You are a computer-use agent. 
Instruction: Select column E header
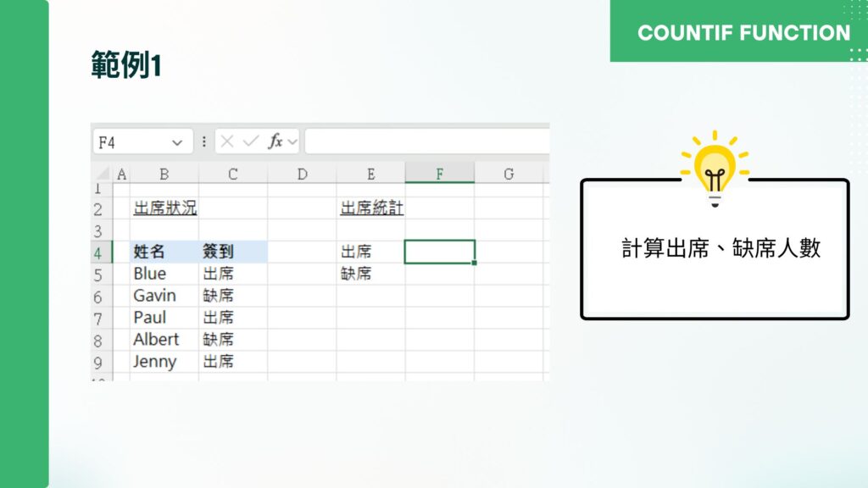click(371, 175)
